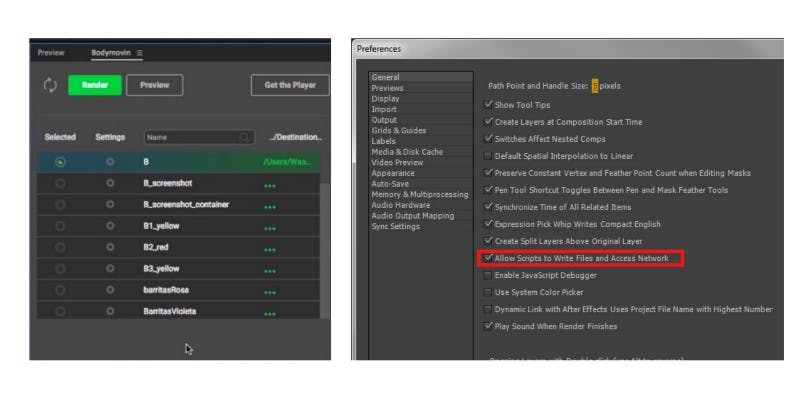The image size is (800, 398).
Task: Click the green Render button
Action: click(95, 85)
